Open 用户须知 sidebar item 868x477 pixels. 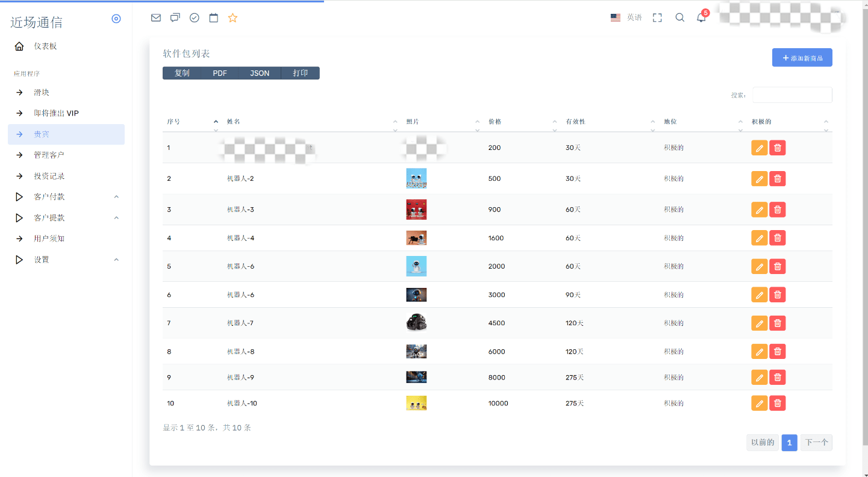[x=66, y=238]
